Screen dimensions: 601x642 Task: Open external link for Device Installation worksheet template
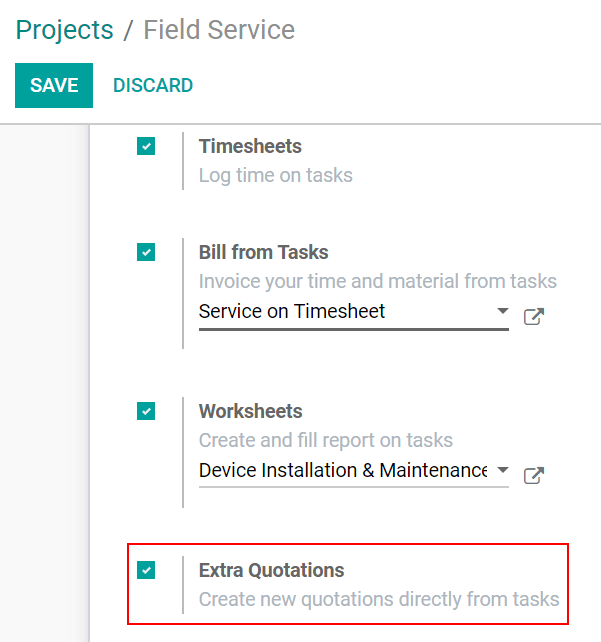tap(534, 475)
